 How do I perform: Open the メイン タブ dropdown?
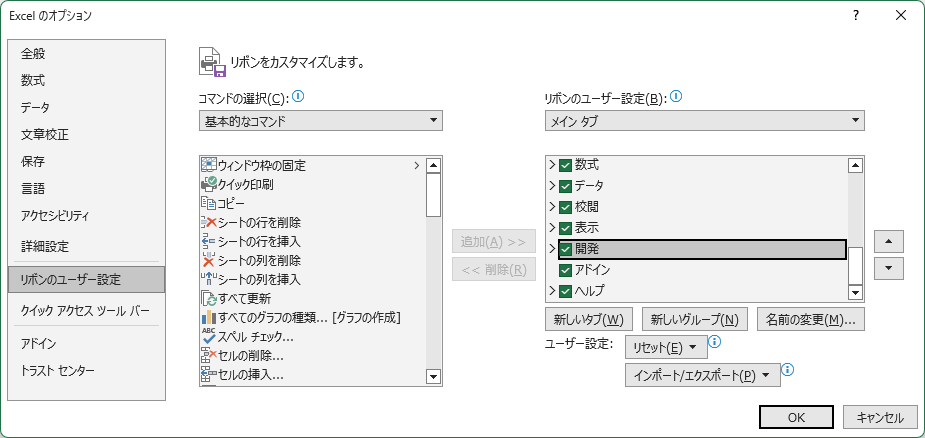tap(704, 121)
